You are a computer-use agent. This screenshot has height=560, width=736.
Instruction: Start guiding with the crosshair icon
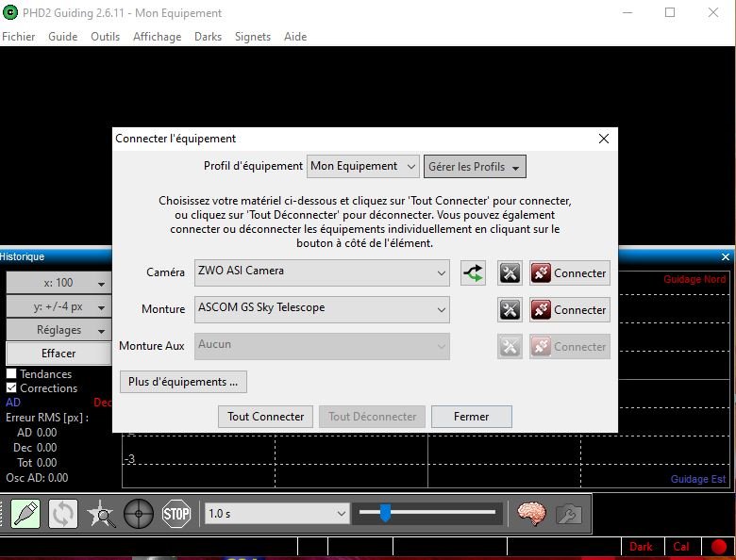point(139,514)
